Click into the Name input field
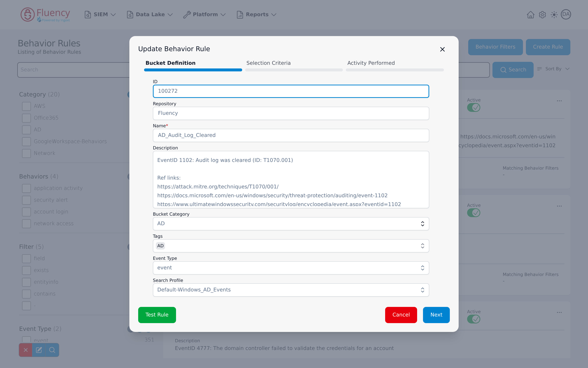Viewport: 588px width, 368px height. click(291, 135)
